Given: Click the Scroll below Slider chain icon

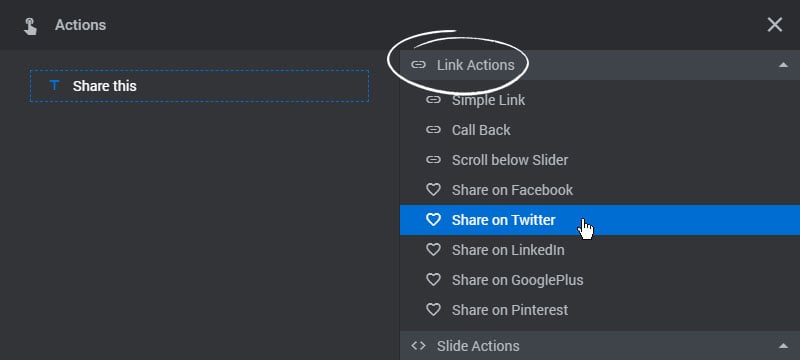Looking at the screenshot, I should tap(433, 160).
